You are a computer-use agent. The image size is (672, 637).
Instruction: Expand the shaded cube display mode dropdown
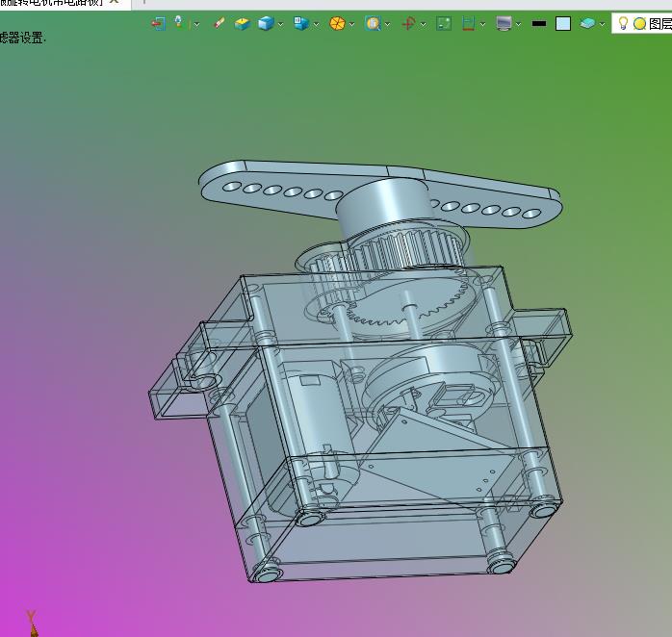(281, 24)
